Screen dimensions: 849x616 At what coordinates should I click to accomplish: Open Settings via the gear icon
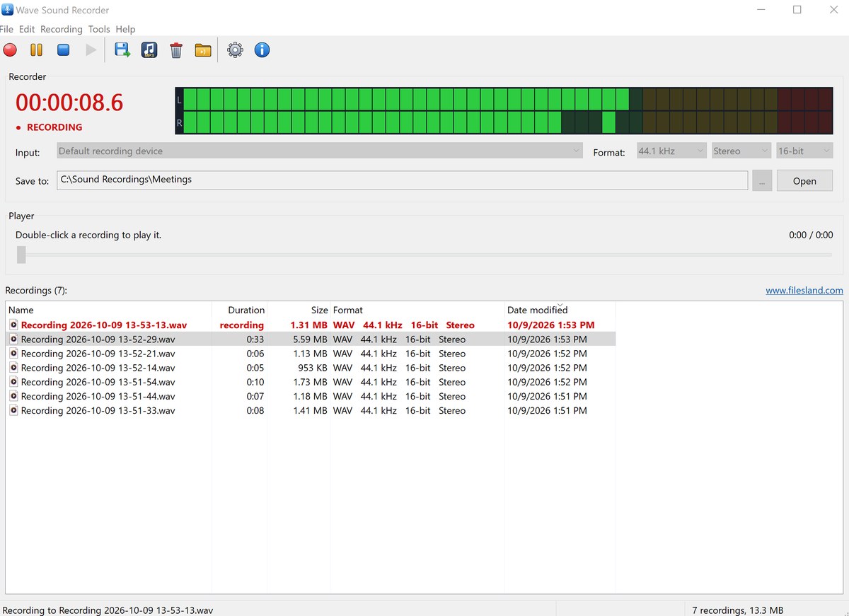(x=235, y=50)
